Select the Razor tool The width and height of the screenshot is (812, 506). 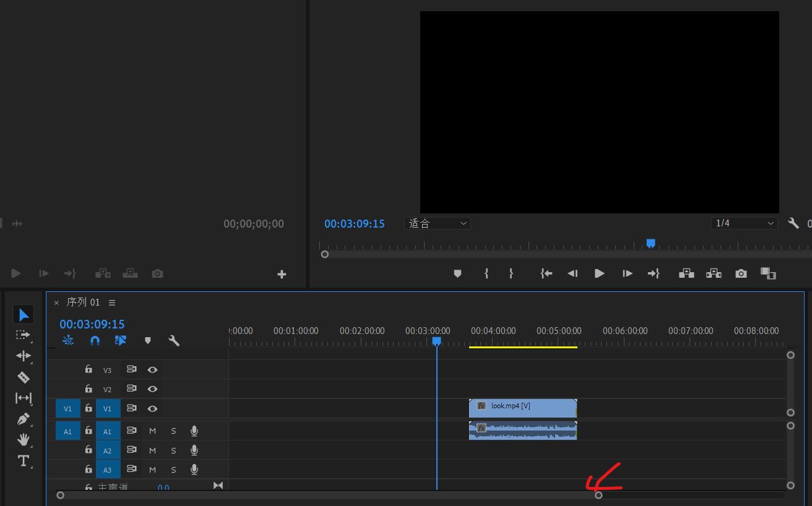pos(24,377)
